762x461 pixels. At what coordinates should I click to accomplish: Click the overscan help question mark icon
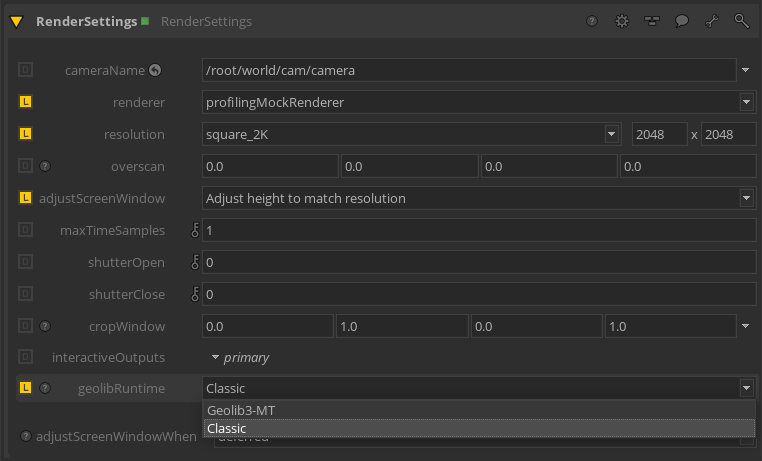point(44,166)
